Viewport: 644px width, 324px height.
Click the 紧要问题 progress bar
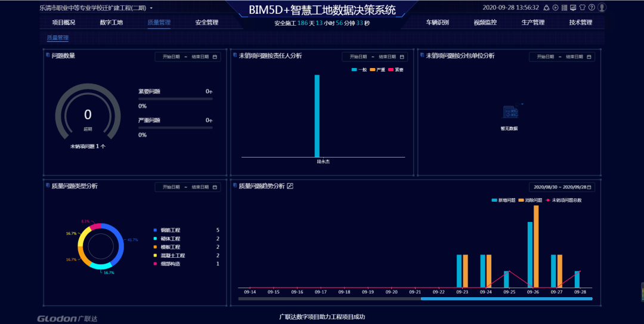tap(175, 98)
